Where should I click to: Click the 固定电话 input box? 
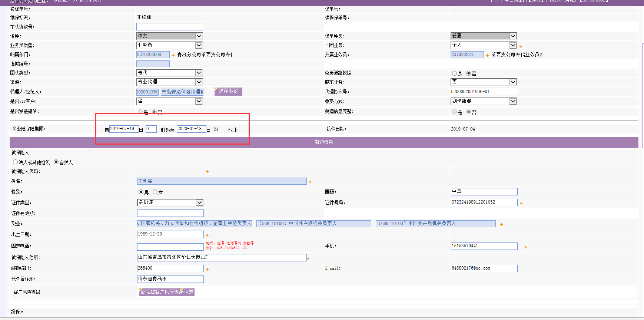coord(170,247)
